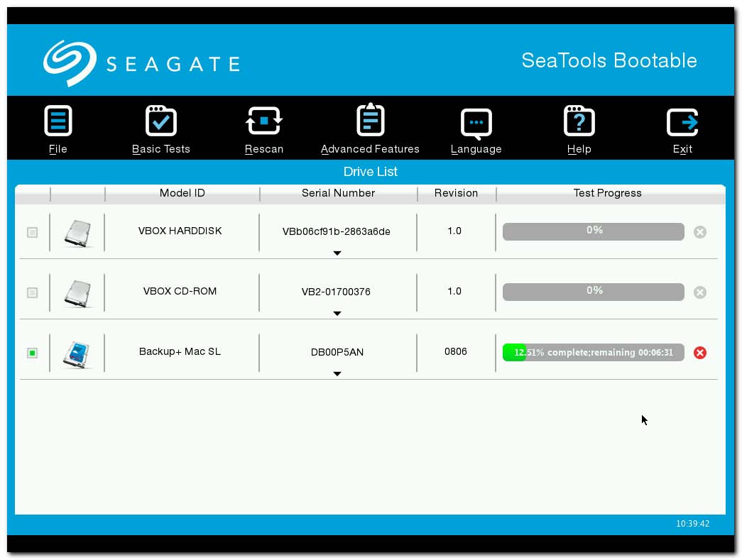Expand details under DB00P5AN serial
Image resolution: width=742 pixels, height=560 pixels.
[x=337, y=373]
